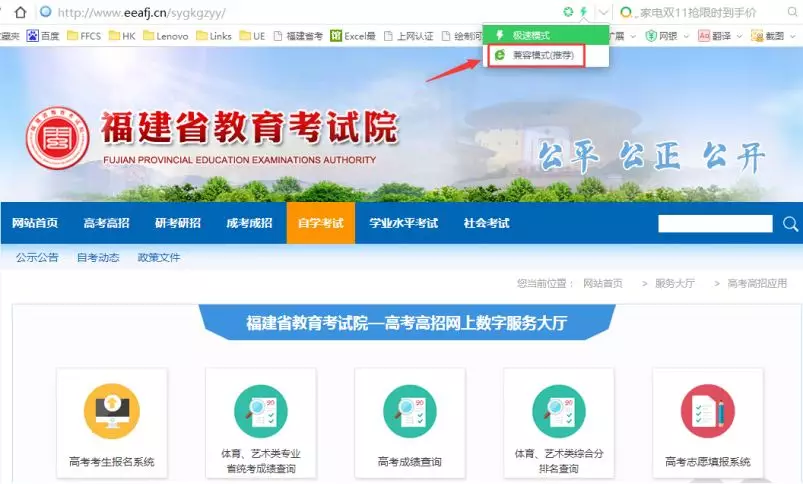
Task: Open the UE bookmark folder
Action: coord(252,36)
